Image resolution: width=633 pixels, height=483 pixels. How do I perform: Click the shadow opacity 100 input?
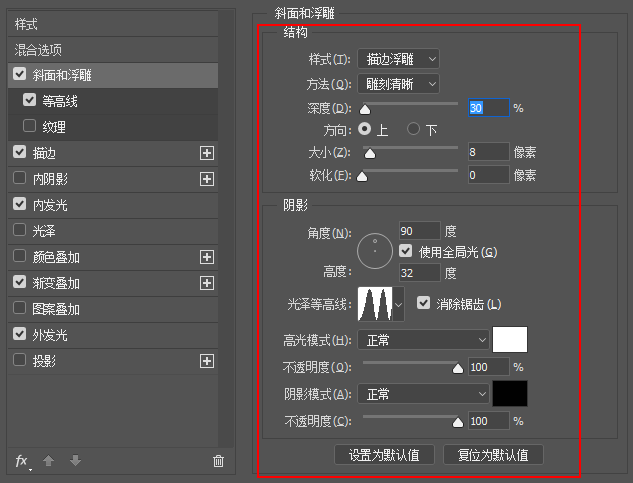488,421
